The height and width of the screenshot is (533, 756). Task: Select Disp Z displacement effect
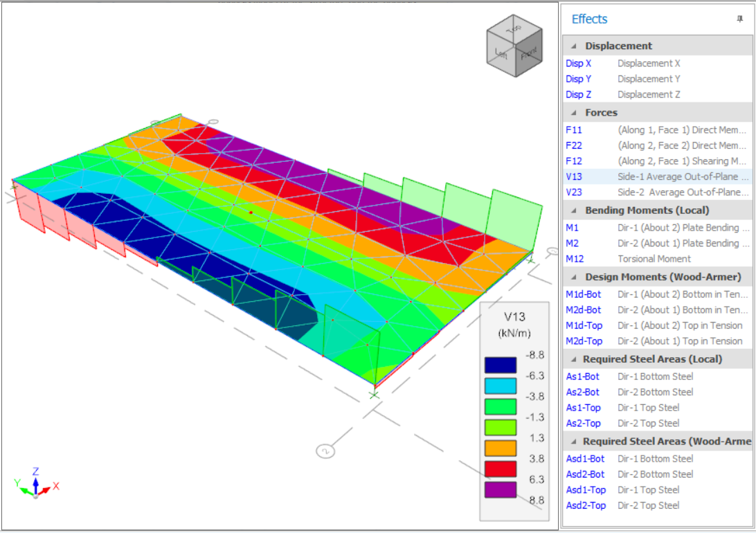(x=579, y=95)
